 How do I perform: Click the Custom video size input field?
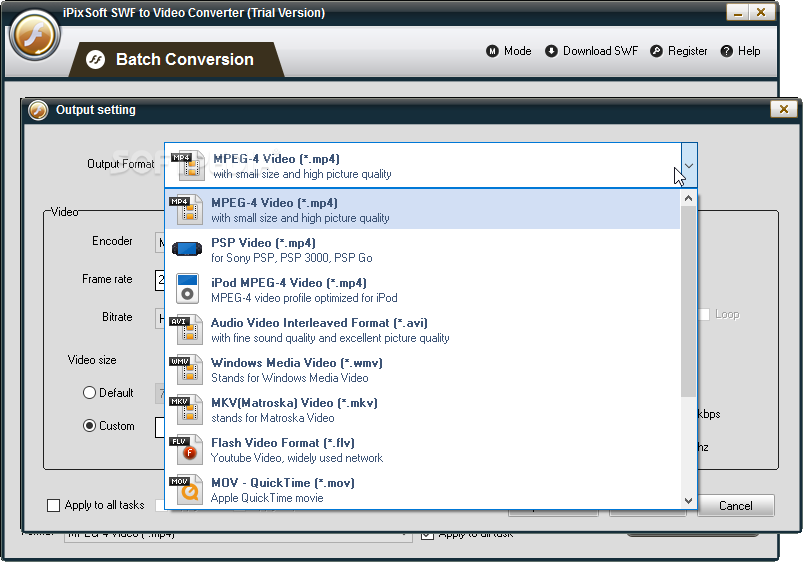160,427
